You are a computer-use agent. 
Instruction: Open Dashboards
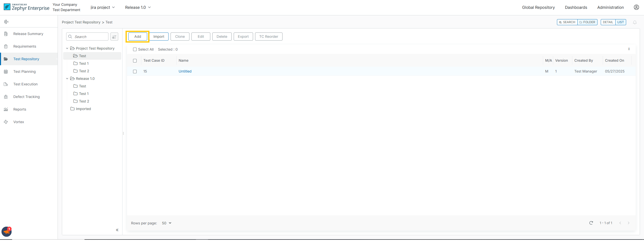click(576, 7)
